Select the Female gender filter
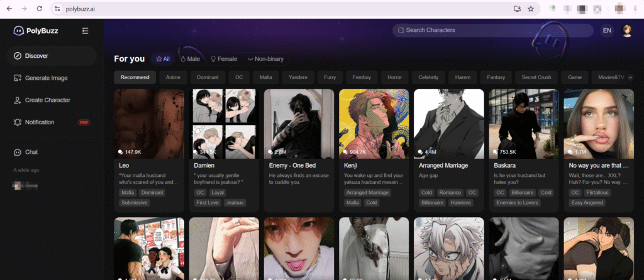 [224, 59]
